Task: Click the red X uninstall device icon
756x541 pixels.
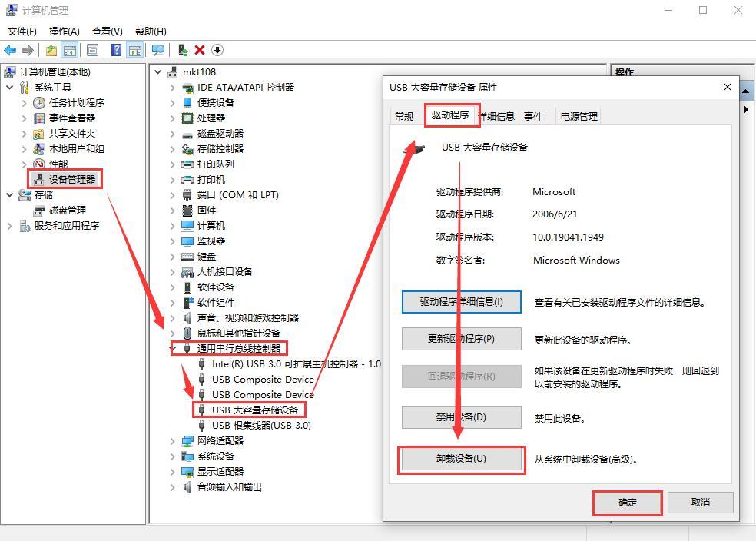Action: tap(200, 50)
